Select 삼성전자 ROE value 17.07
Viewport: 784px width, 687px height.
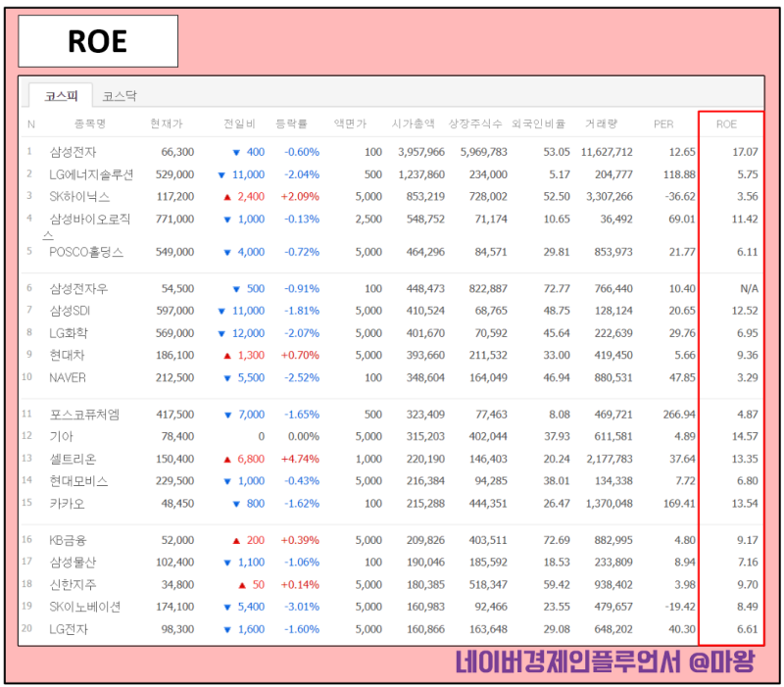coord(745,152)
